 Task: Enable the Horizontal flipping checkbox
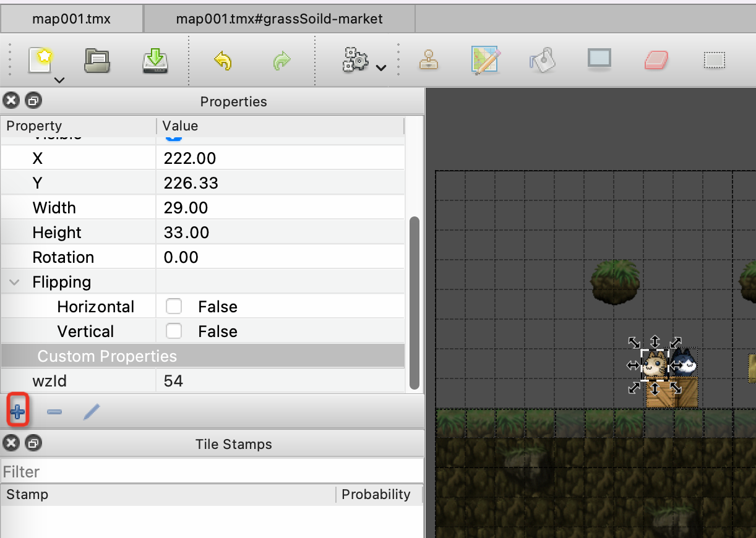point(174,306)
